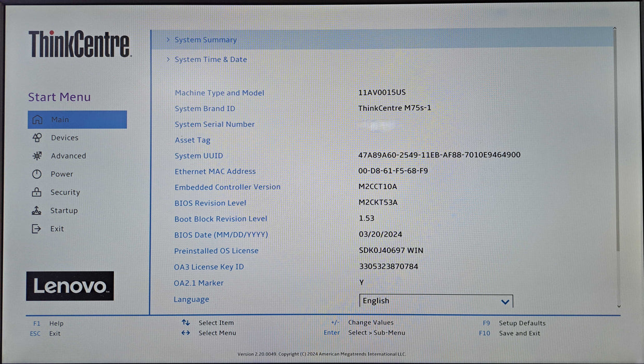This screenshot has height=364, width=644.
Task: Click the value 11AV0015US
Action: click(382, 93)
